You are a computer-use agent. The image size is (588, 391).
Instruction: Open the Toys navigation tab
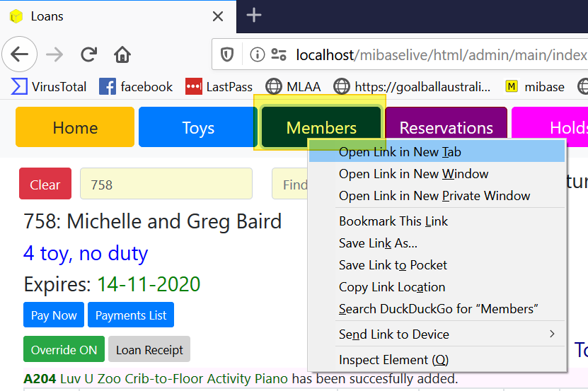coord(197,128)
